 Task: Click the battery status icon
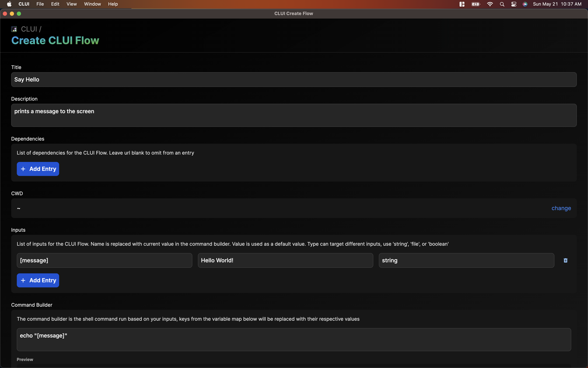(x=476, y=4)
